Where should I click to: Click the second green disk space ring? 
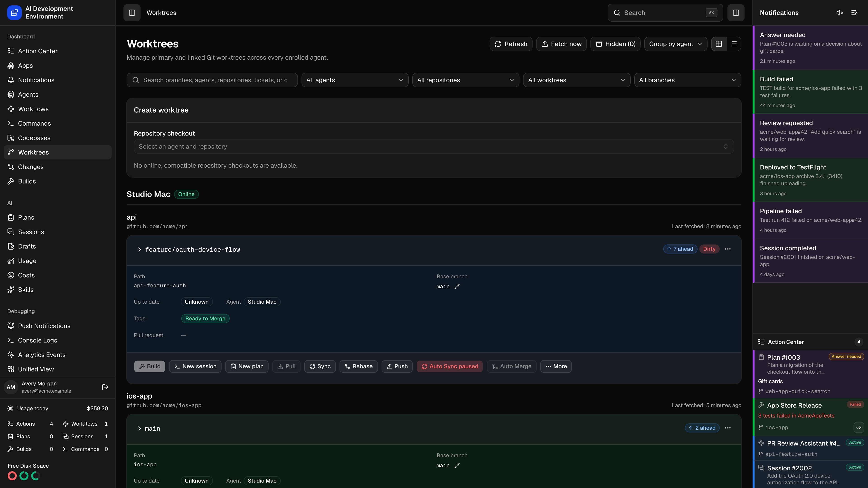click(x=24, y=476)
